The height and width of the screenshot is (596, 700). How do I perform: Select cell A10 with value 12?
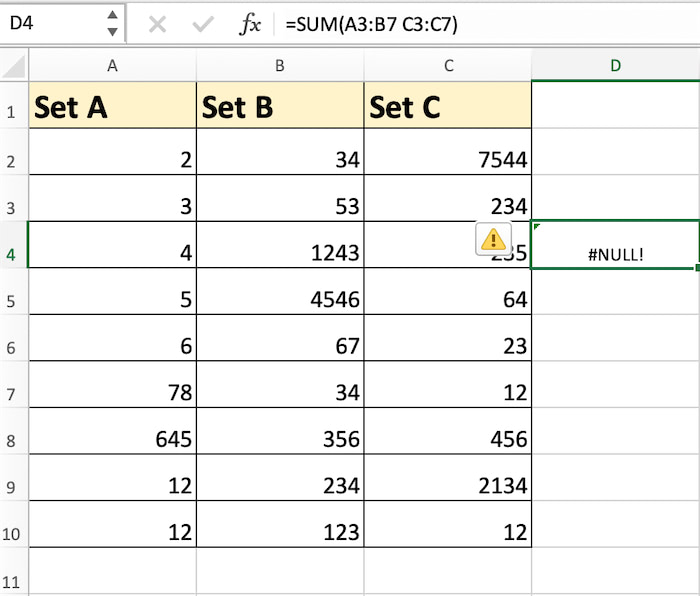tap(113, 524)
